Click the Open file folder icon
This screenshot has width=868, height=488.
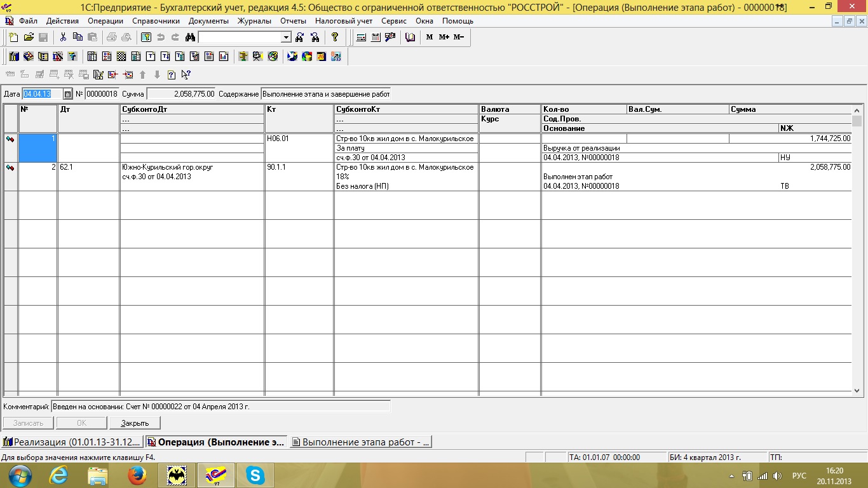[29, 37]
